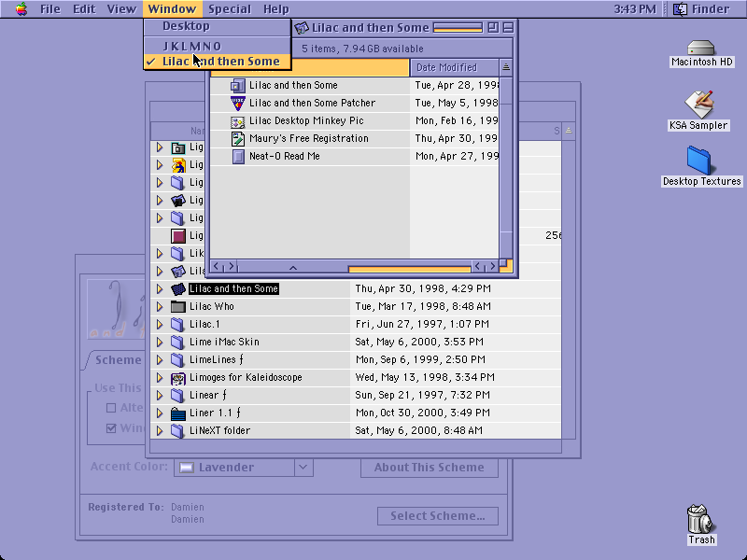Expand the Limoges for Kaleidoscope row

pyautogui.click(x=160, y=378)
